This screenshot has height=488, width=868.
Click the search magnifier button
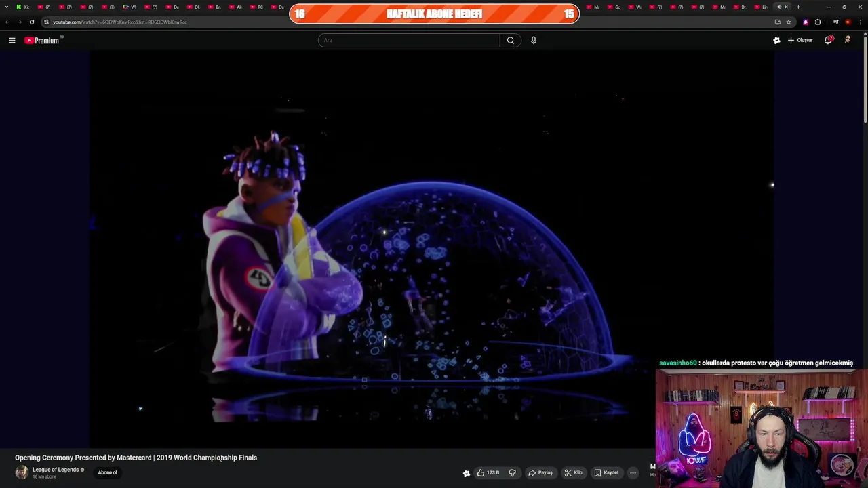click(x=511, y=40)
